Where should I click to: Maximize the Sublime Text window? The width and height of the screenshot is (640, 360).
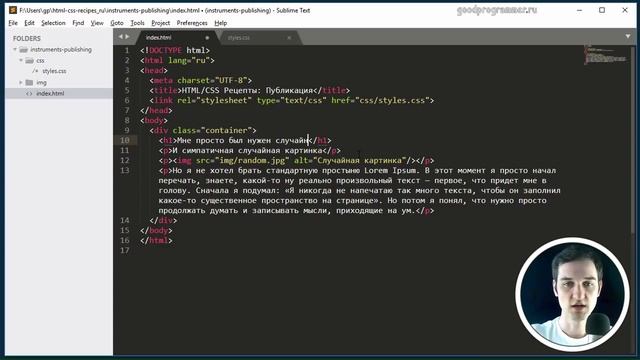pos(602,10)
